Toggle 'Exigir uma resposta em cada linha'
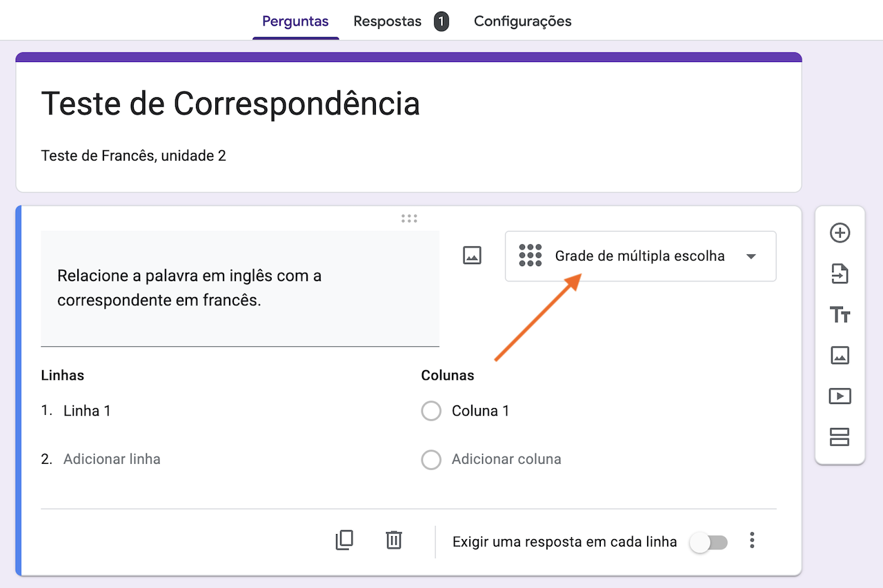Viewport: 883px width, 588px height. click(708, 543)
